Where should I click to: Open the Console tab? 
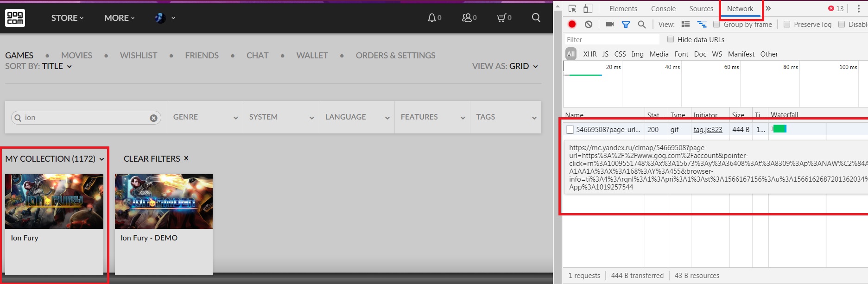663,9
